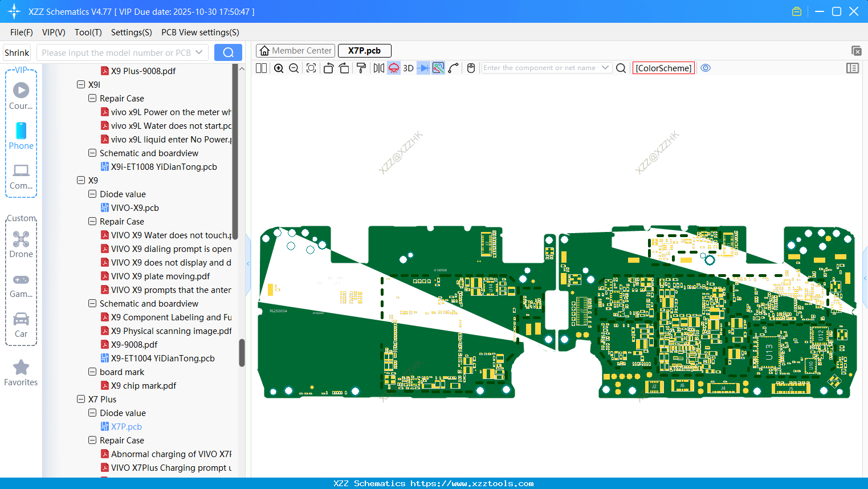This screenshot has height=489, width=868.
Task: Open the Member Center tab
Action: click(x=296, y=51)
